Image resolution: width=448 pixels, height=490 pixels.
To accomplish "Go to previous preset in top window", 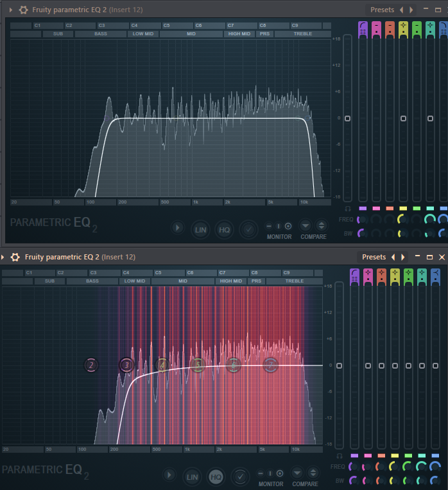I will 401,10.
